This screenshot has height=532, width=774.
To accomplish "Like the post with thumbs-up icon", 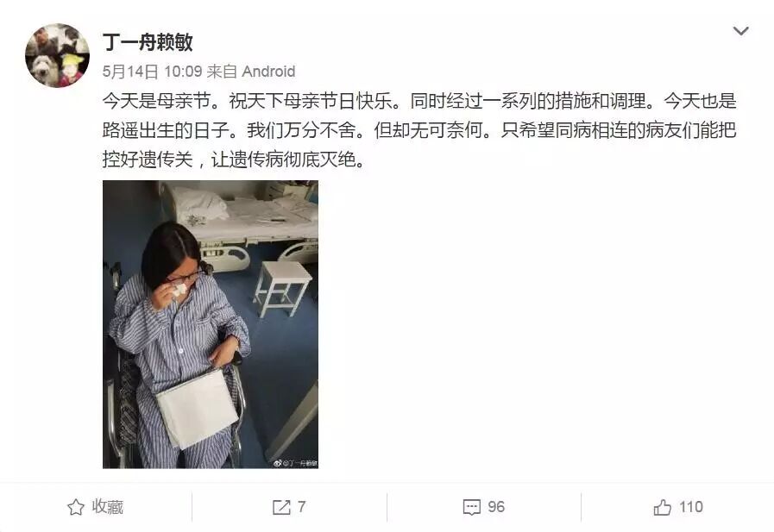I will (x=663, y=507).
